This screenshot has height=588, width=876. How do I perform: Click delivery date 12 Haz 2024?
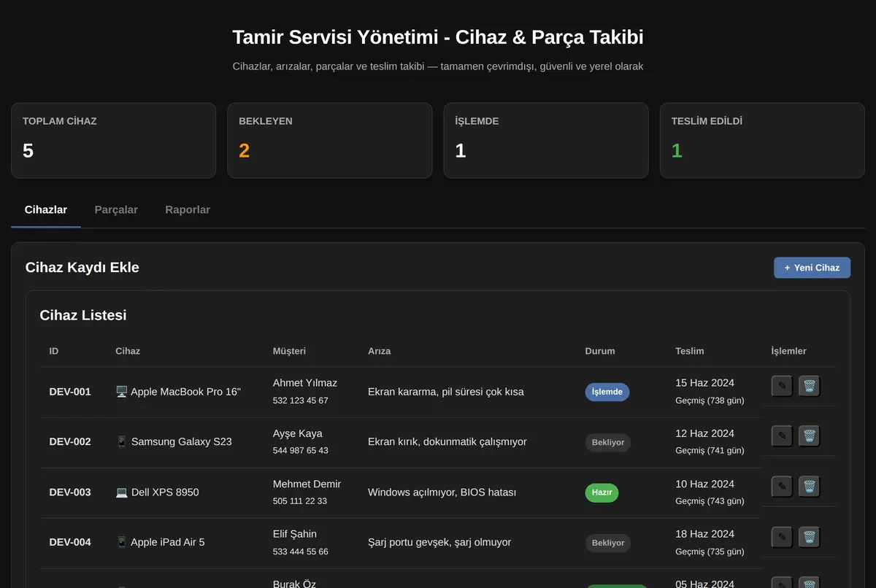tap(704, 433)
